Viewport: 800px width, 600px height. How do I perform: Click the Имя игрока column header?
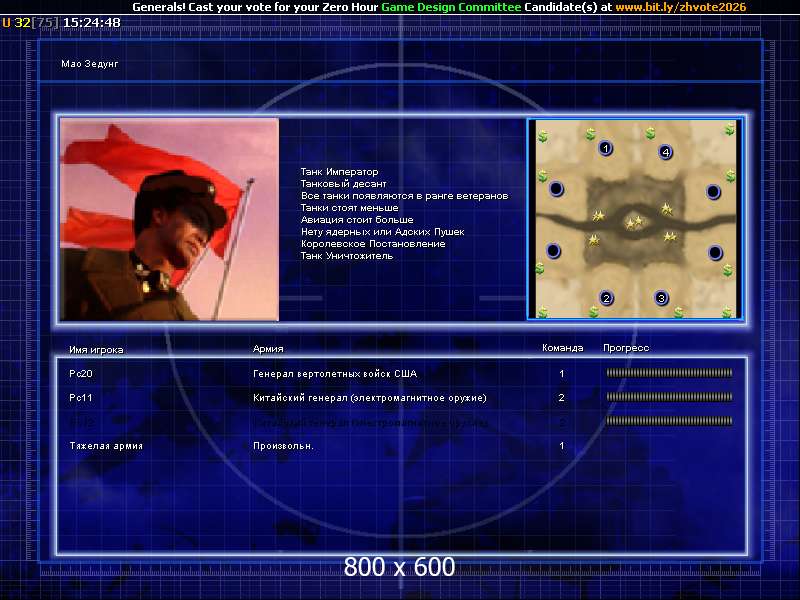tap(96, 349)
